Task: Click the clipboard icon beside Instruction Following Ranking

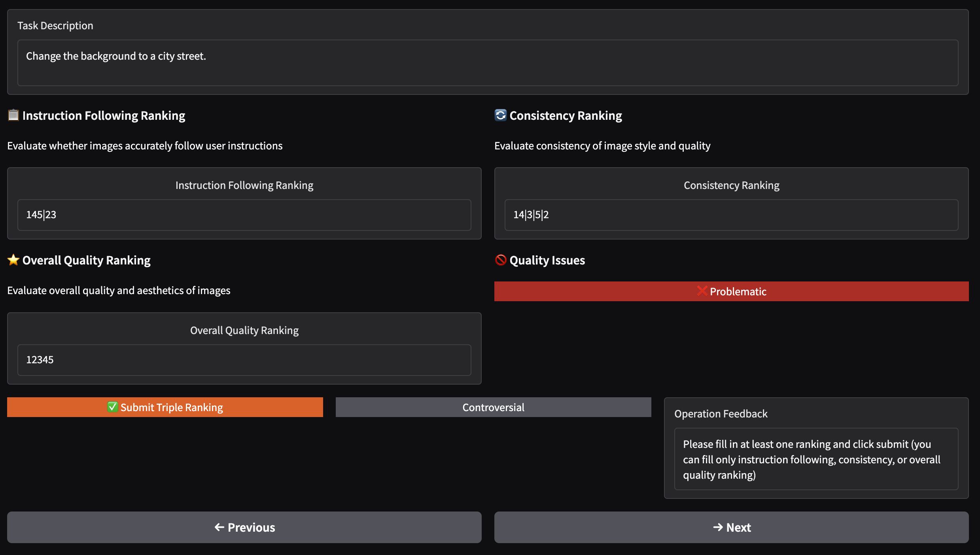Action: 13,115
